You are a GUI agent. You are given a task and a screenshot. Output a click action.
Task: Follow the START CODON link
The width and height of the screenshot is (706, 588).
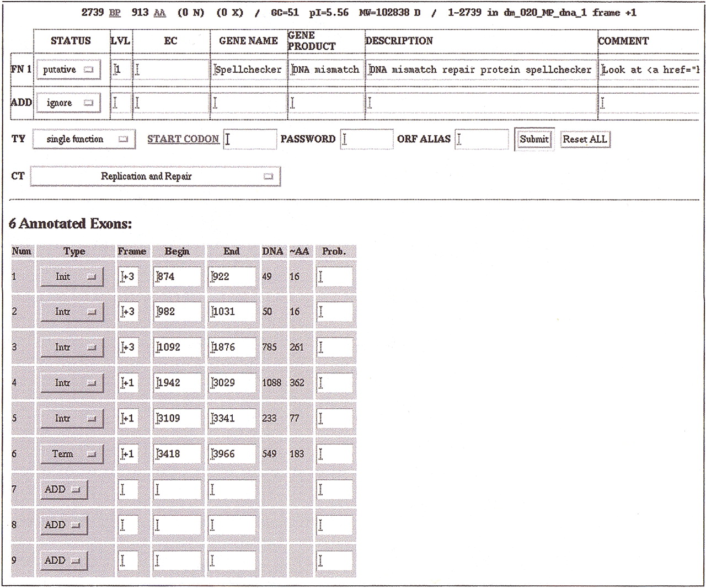pyautogui.click(x=183, y=140)
